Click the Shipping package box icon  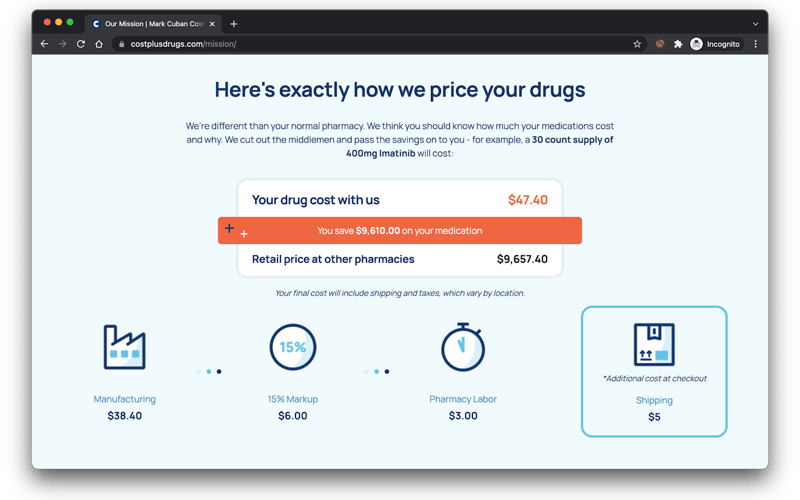click(654, 344)
